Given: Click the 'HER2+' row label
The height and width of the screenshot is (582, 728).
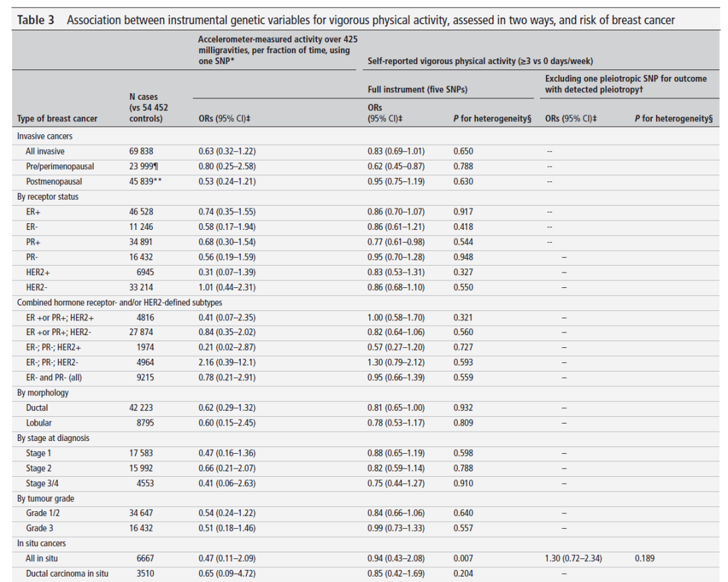Looking at the screenshot, I should click(x=39, y=272).
